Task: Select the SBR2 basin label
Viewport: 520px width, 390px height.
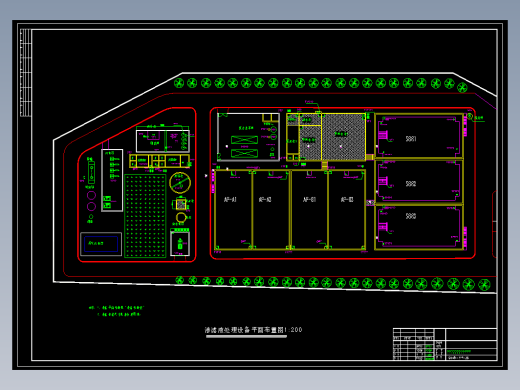Action: tap(411, 184)
